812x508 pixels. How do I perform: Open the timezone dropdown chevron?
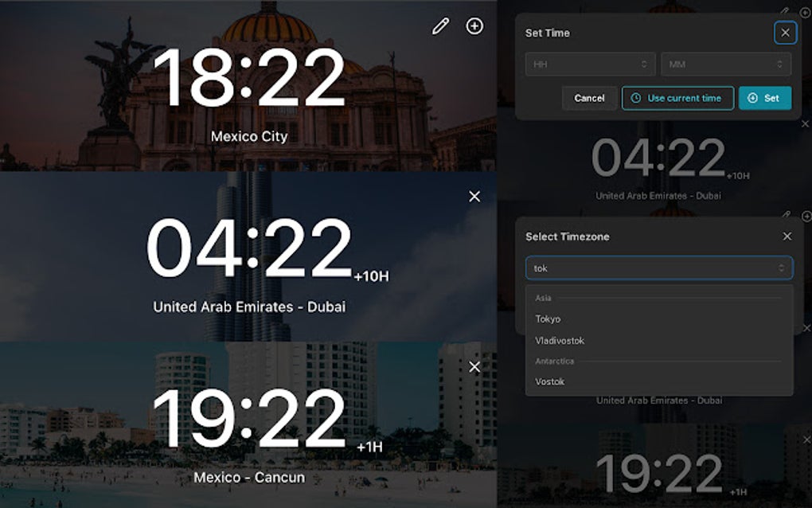(x=782, y=268)
